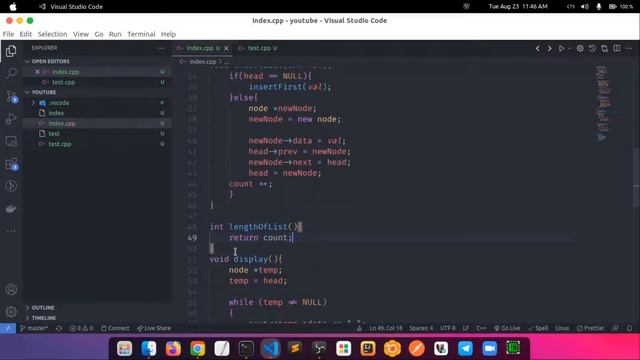640x360 pixels.
Task: Open the Accounts menu
Action: 11,289
